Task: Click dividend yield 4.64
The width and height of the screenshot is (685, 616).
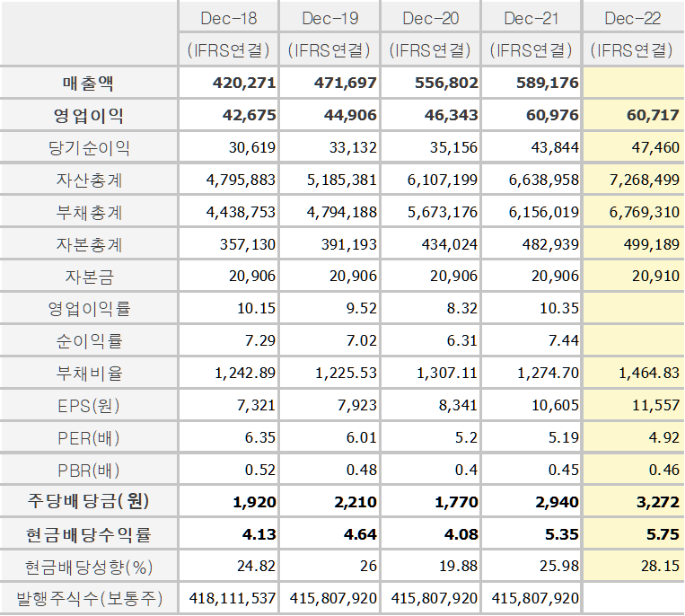Action: (x=360, y=535)
